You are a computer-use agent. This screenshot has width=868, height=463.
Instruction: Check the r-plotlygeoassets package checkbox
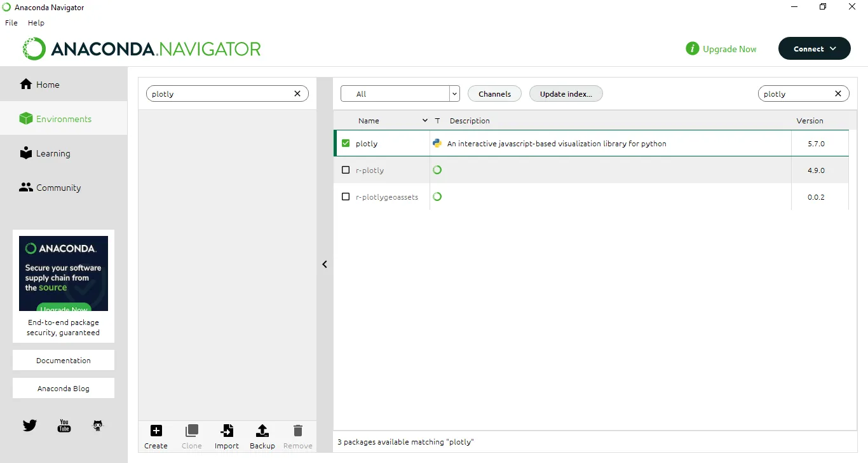(x=346, y=197)
